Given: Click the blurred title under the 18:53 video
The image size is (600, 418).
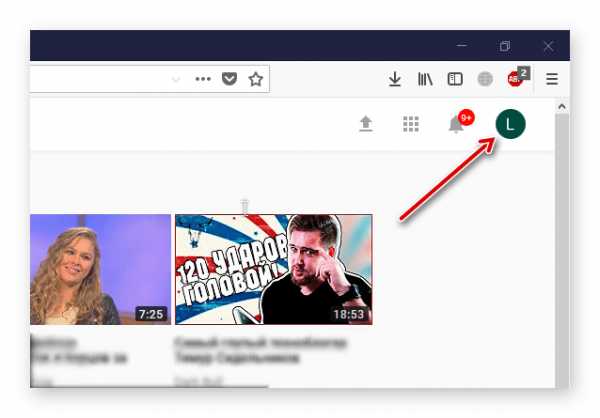Looking at the screenshot, I should click(x=261, y=350).
